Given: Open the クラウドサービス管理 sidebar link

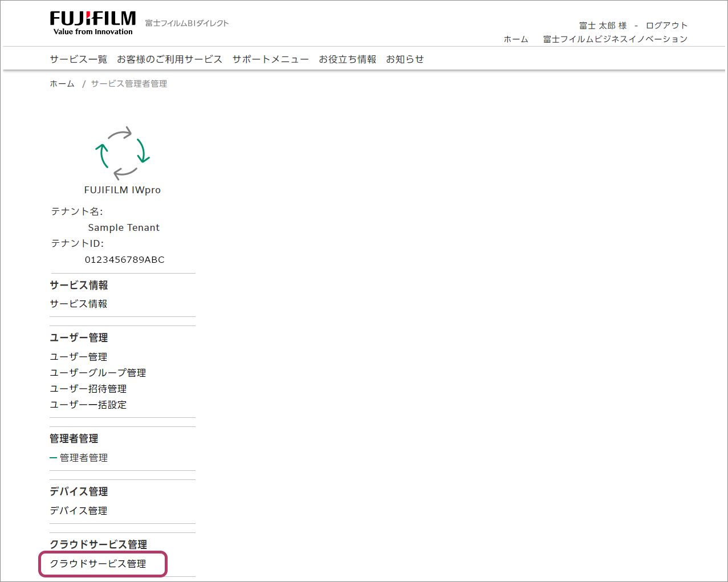Looking at the screenshot, I should pos(98,564).
